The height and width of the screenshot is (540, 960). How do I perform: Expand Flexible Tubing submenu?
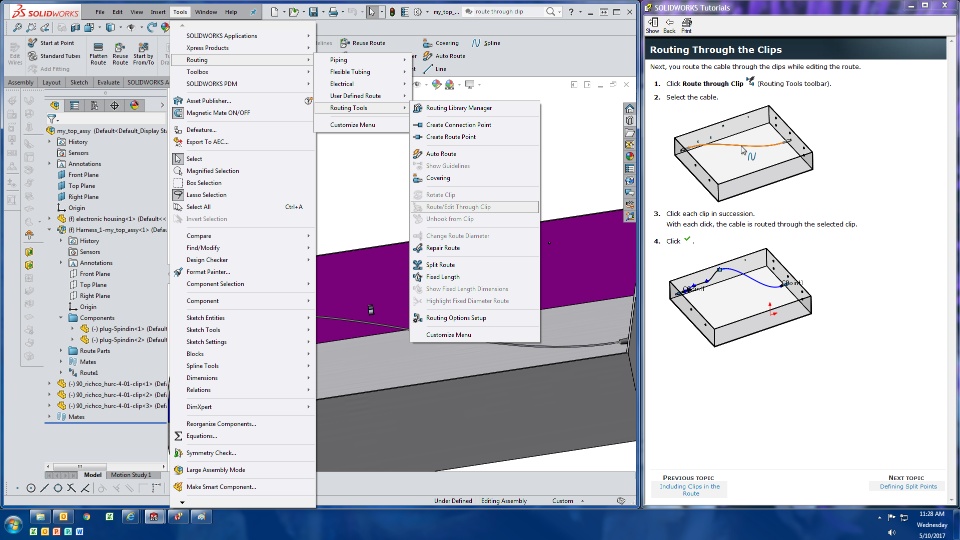click(361, 72)
